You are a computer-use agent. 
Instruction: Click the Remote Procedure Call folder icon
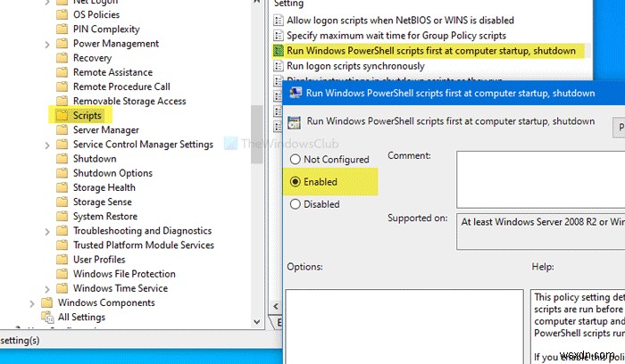(62, 87)
